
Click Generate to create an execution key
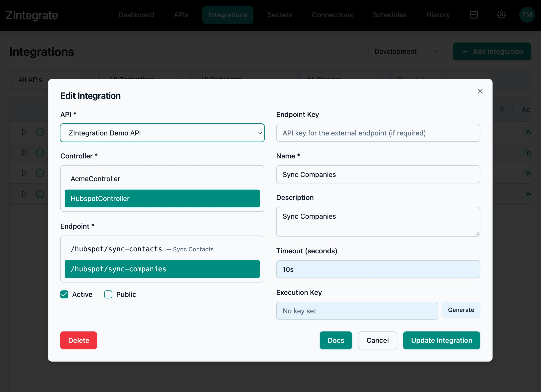coord(461,310)
